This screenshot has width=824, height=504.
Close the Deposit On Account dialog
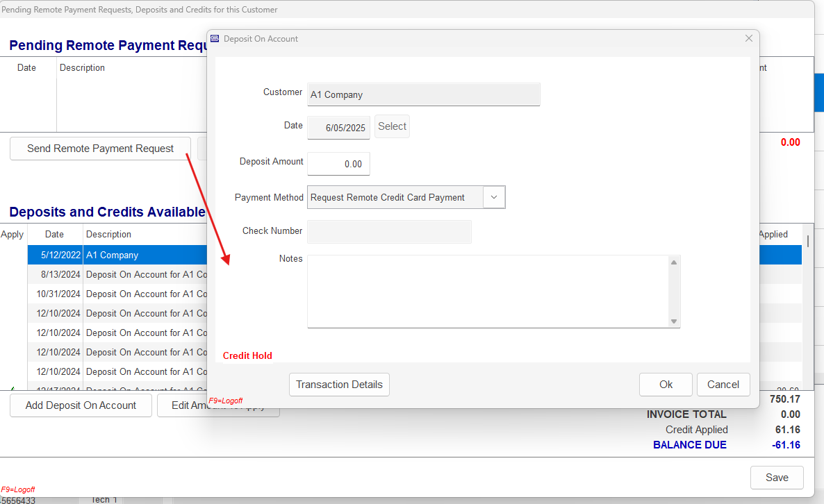(x=748, y=39)
